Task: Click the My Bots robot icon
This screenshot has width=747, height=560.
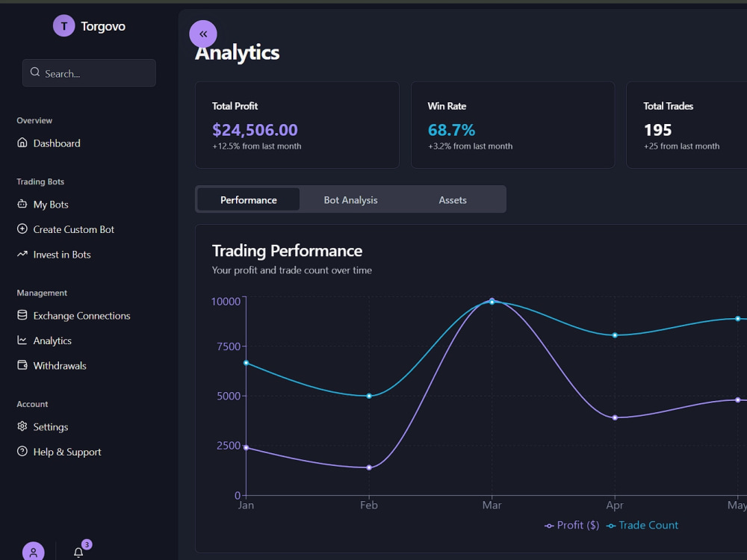Action: pos(22,204)
